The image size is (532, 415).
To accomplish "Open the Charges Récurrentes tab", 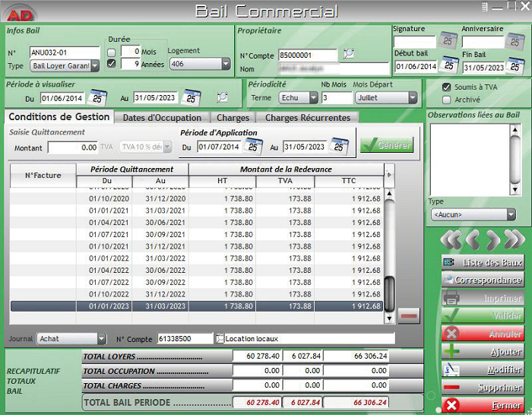I will coord(307,118).
